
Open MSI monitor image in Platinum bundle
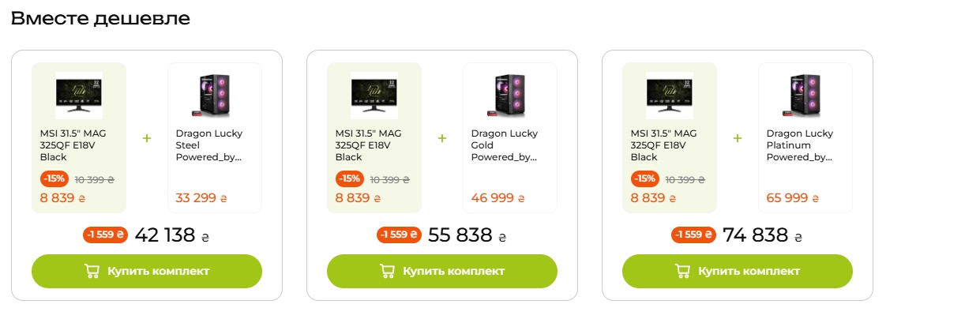coord(670,96)
